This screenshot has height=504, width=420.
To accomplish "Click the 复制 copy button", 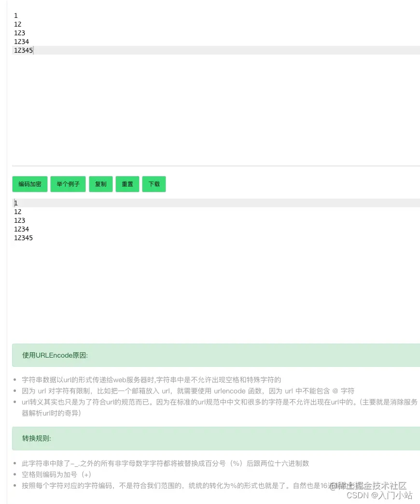I will click(100, 184).
